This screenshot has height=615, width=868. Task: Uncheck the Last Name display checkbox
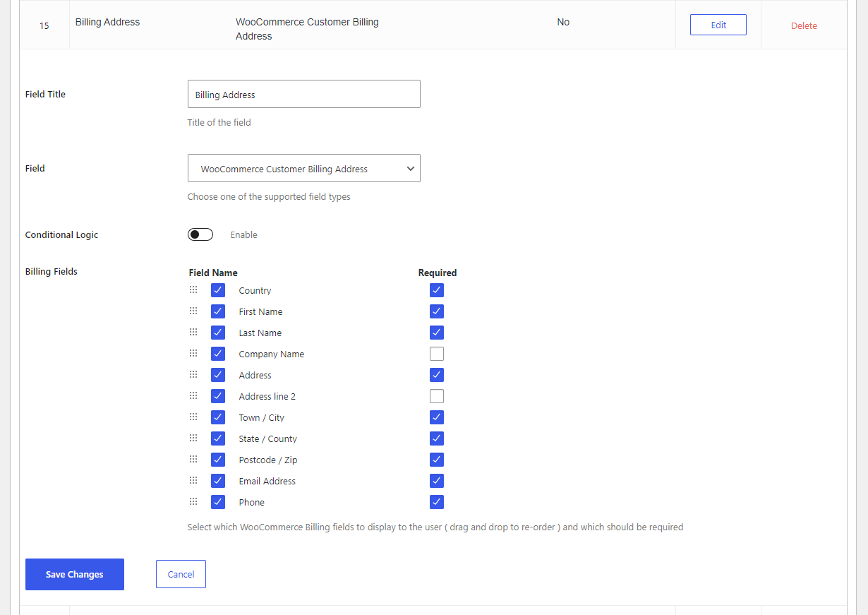pyautogui.click(x=218, y=333)
